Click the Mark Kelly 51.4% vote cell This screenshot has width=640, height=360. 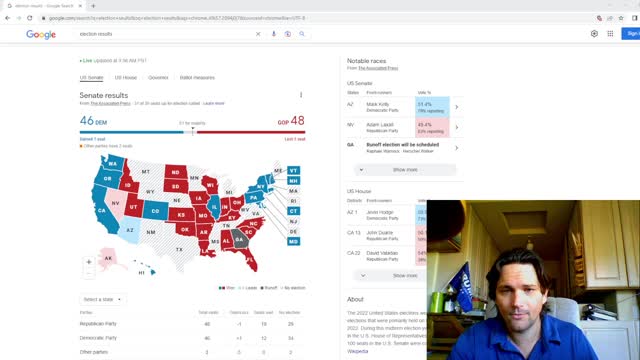432,107
